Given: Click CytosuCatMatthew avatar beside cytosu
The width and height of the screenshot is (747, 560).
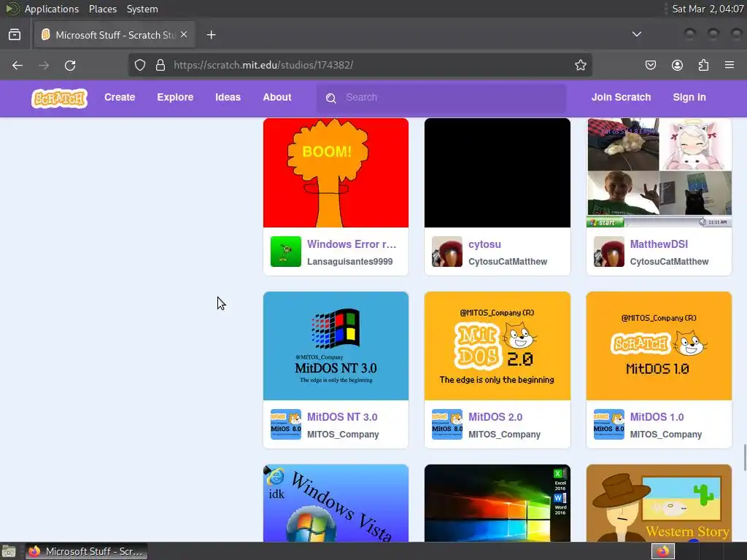Looking at the screenshot, I should [447, 252].
